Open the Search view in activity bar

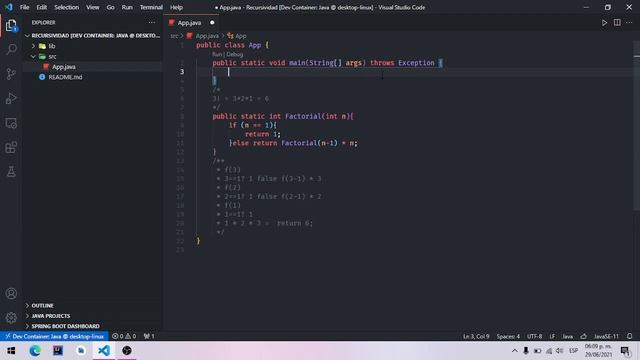pyautogui.click(x=11, y=49)
